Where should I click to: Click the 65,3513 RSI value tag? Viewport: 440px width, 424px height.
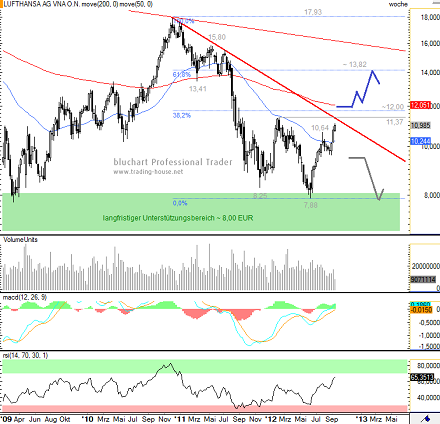(x=422, y=377)
